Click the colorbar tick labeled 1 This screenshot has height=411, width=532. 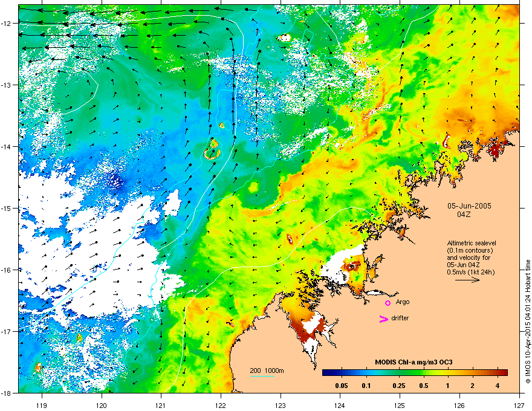(x=448, y=386)
